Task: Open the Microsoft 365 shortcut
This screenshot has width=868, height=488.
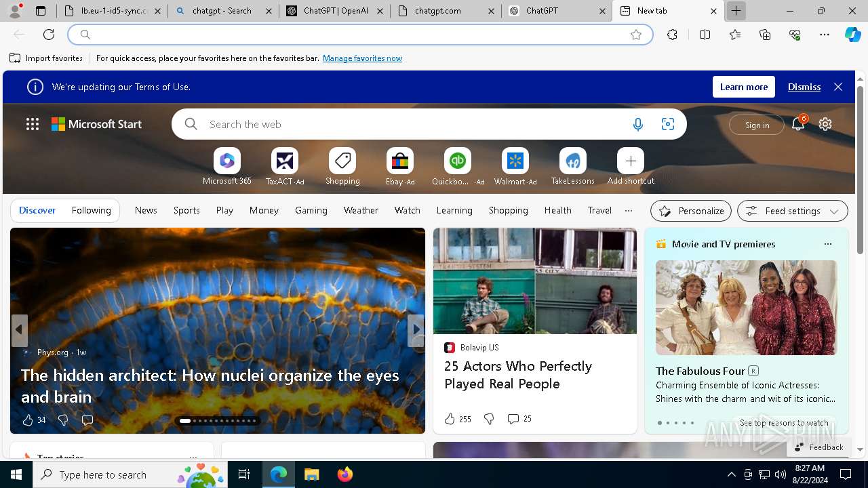Action: tap(227, 161)
